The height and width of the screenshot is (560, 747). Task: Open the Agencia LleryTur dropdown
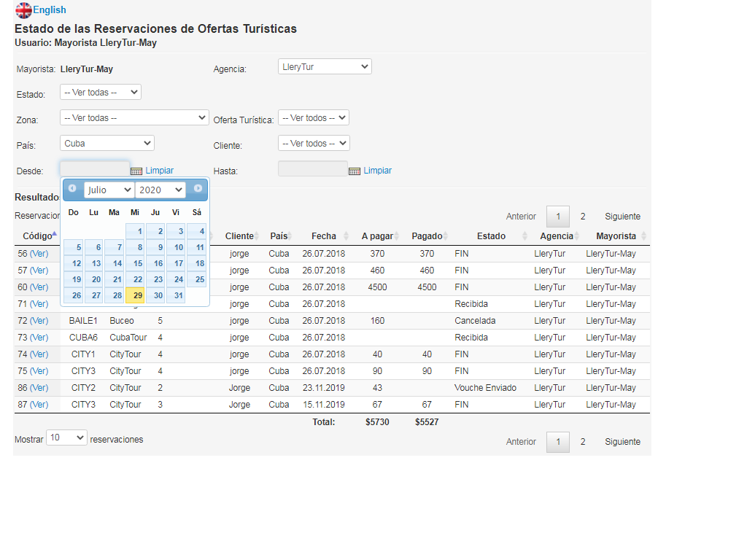(x=325, y=66)
